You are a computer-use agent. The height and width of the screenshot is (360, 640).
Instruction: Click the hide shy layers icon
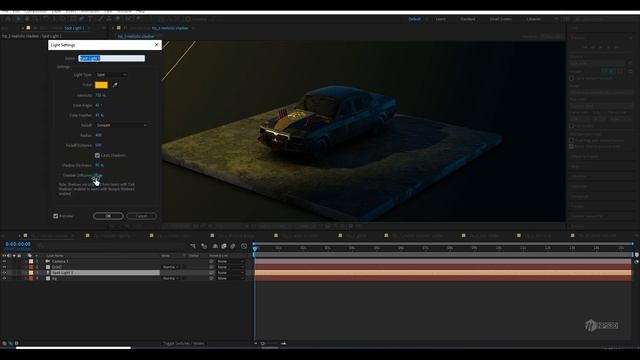pyautogui.click(x=215, y=246)
